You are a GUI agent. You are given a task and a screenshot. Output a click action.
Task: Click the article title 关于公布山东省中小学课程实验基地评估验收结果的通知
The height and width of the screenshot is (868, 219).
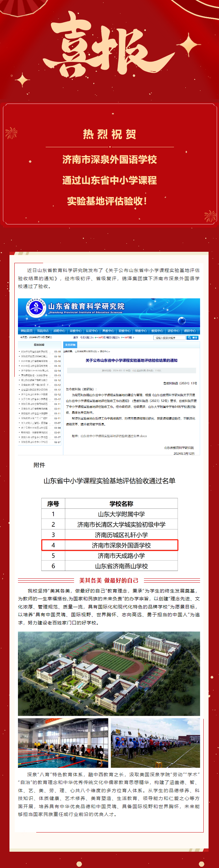(131, 360)
